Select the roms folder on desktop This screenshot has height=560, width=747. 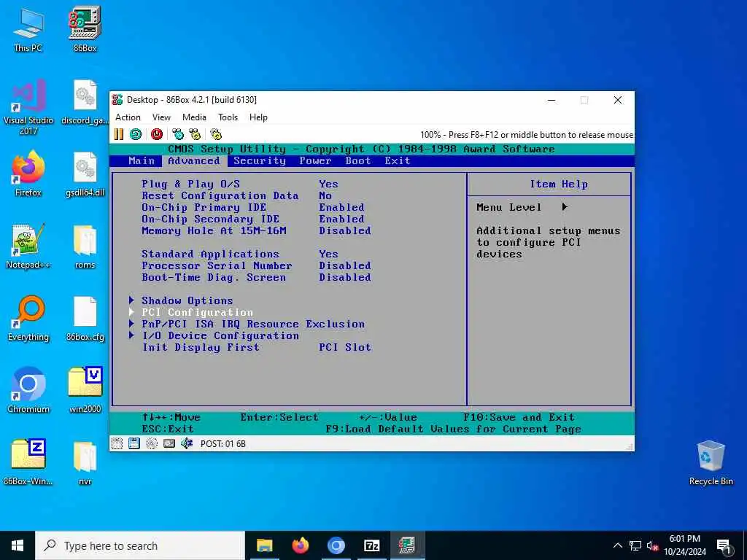(85, 246)
